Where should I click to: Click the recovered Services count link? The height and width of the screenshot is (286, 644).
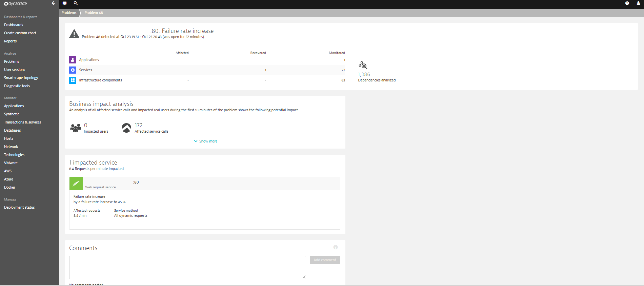(265, 70)
